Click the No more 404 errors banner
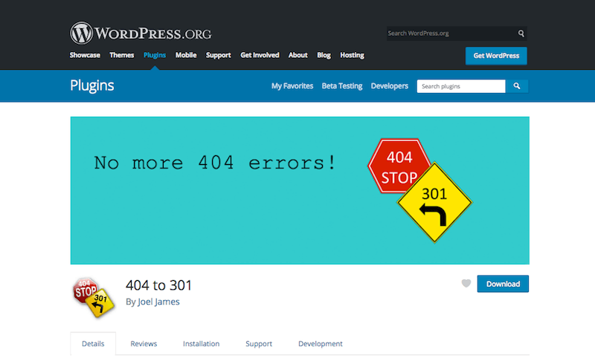Image resolution: width=595 pixels, height=364 pixels. [300, 190]
